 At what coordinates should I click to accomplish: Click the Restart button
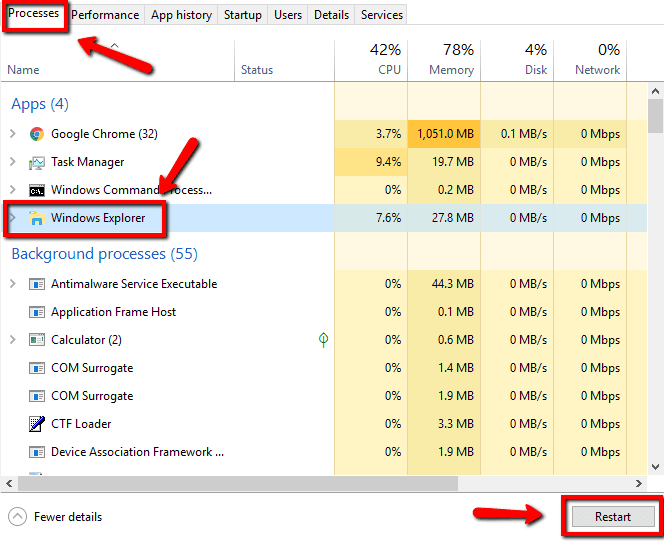[613, 517]
